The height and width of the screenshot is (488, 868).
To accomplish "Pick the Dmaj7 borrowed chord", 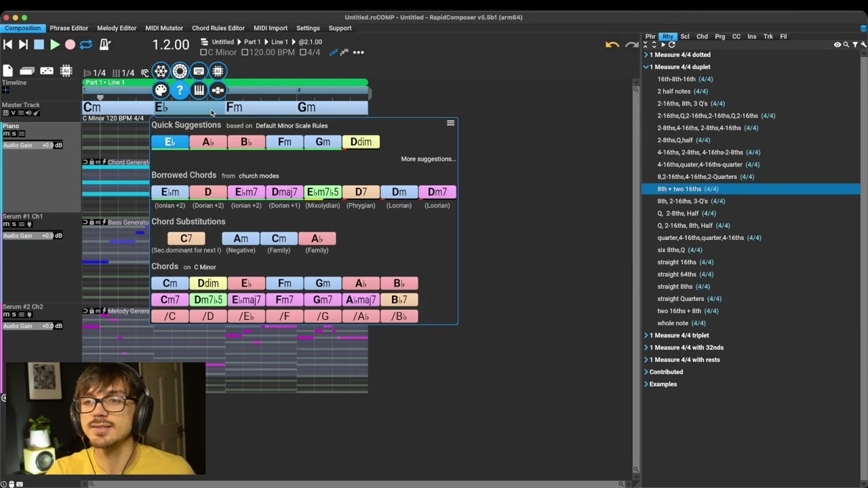I will tap(285, 192).
